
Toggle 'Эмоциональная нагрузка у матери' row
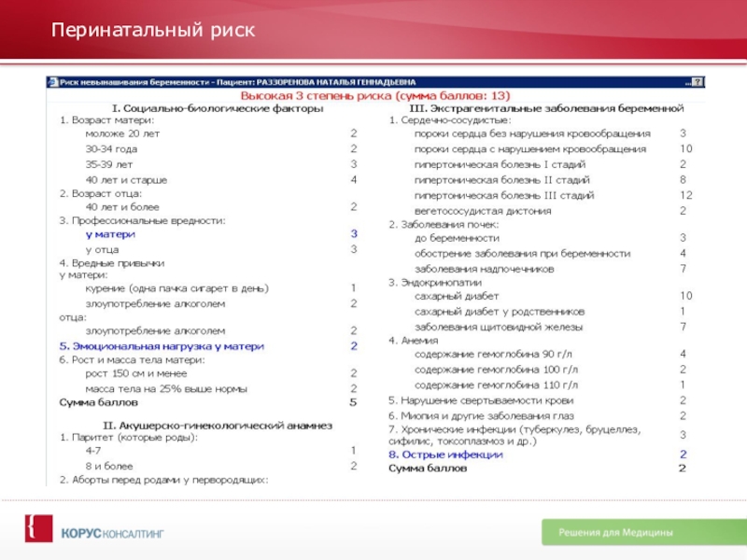coord(162,346)
